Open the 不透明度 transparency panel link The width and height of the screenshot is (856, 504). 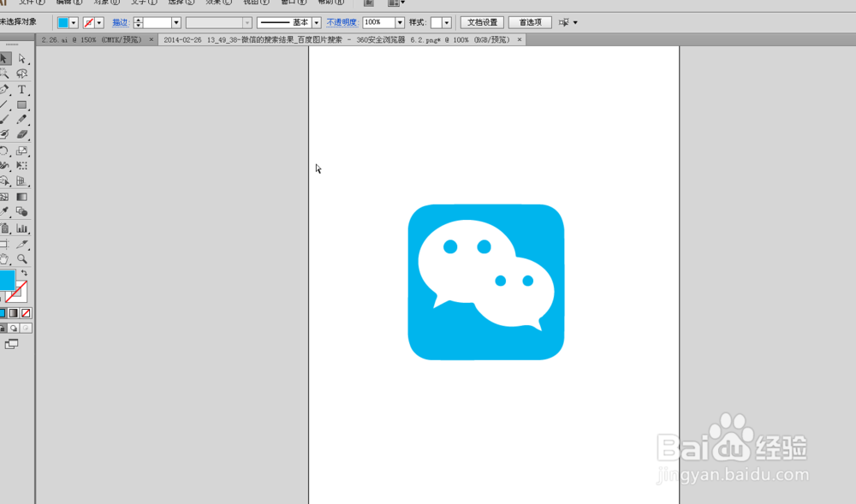point(342,22)
